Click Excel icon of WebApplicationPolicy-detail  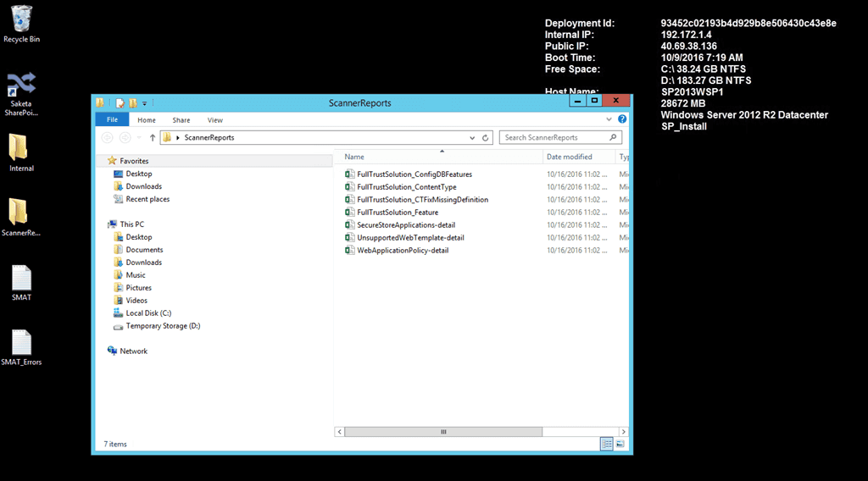(349, 251)
